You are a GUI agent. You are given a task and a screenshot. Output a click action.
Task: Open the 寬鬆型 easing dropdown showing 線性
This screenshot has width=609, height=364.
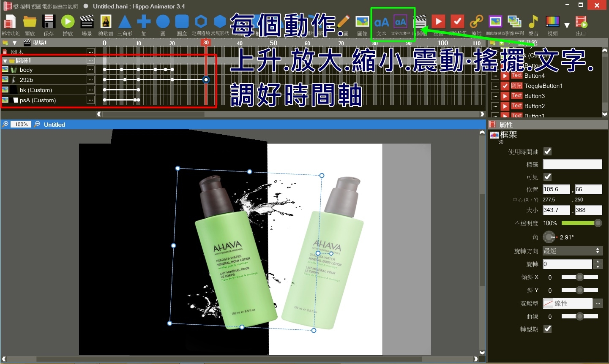pos(568,303)
